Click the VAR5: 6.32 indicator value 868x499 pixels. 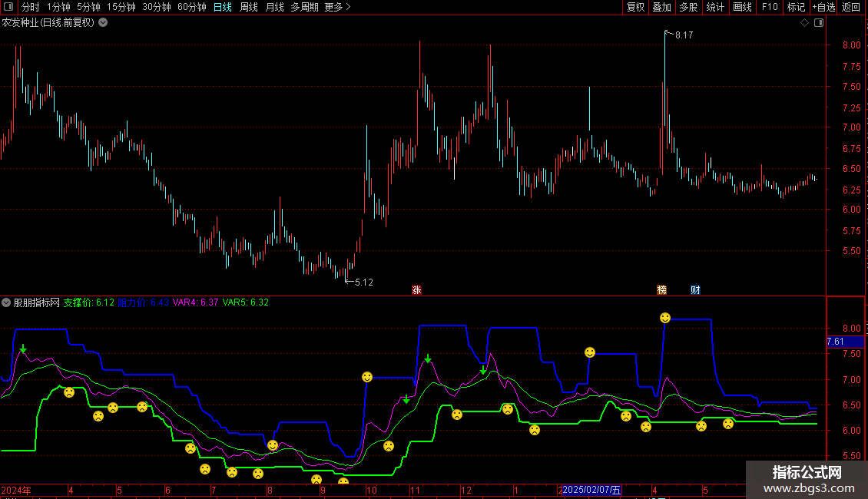tap(246, 302)
